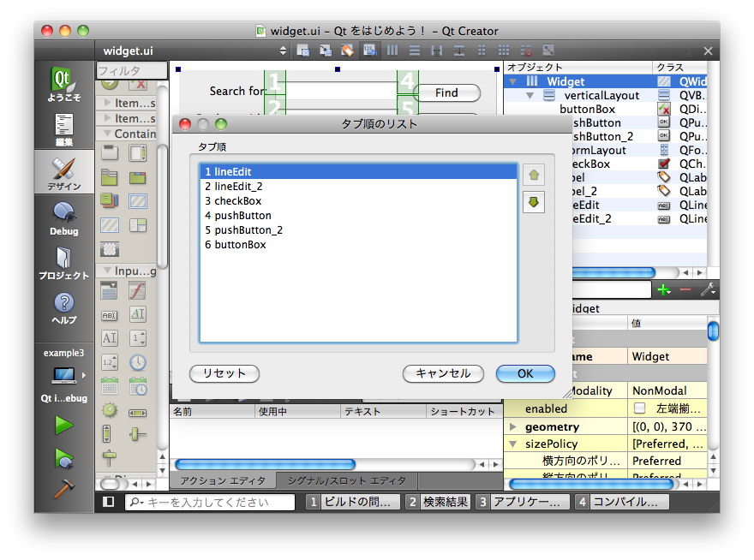Move tab order item down with arrow
Screen dimensions: 754x560
pyautogui.click(x=533, y=202)
